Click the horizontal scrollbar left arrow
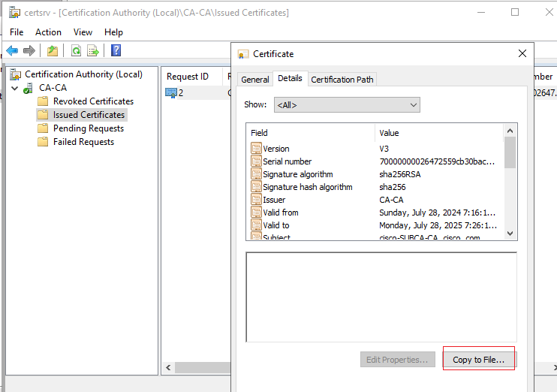 (x=168, y=367)
